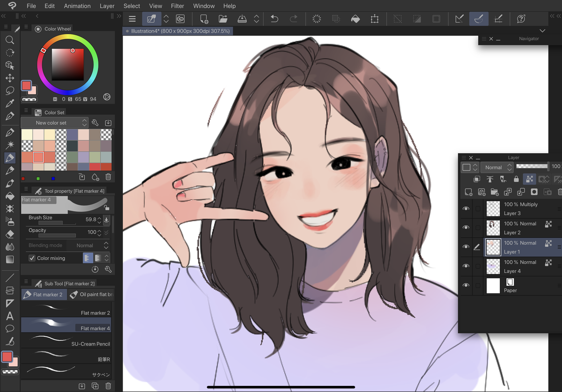Image resolution: width=562 pixels, height=392 pixels.
Task: Click Redo arrow in command bar
Action: (x=294, y=19)
